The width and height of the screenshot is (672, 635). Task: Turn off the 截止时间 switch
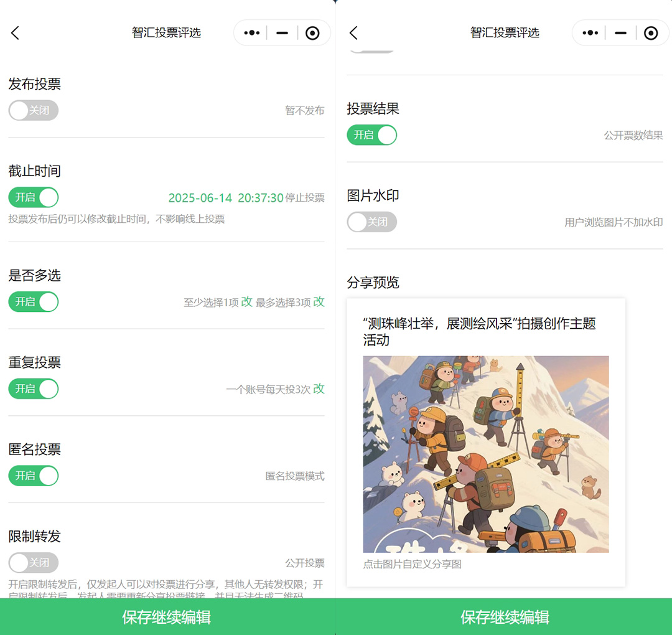click(x=34, y=197)
